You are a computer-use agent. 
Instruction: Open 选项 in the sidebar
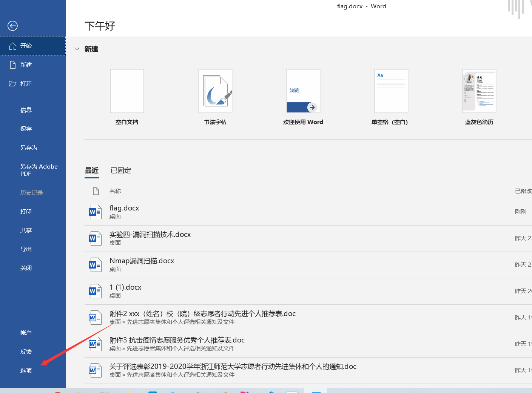pos(26,371)
